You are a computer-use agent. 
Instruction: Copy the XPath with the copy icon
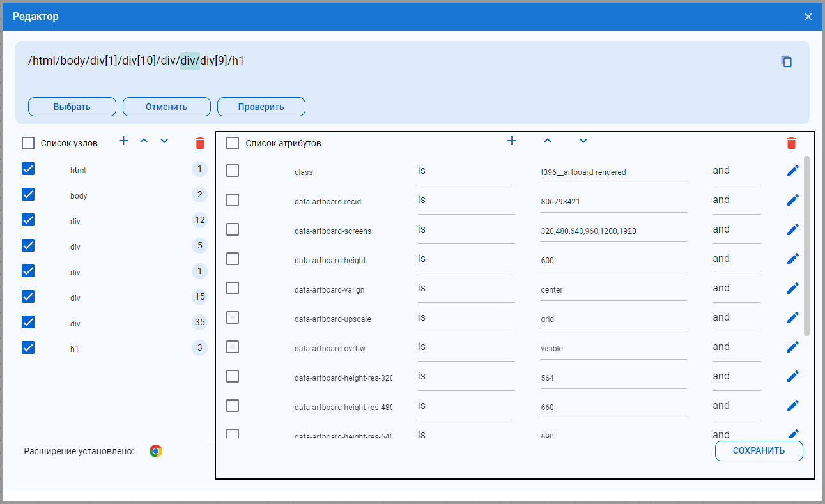(x=787, y=61)
